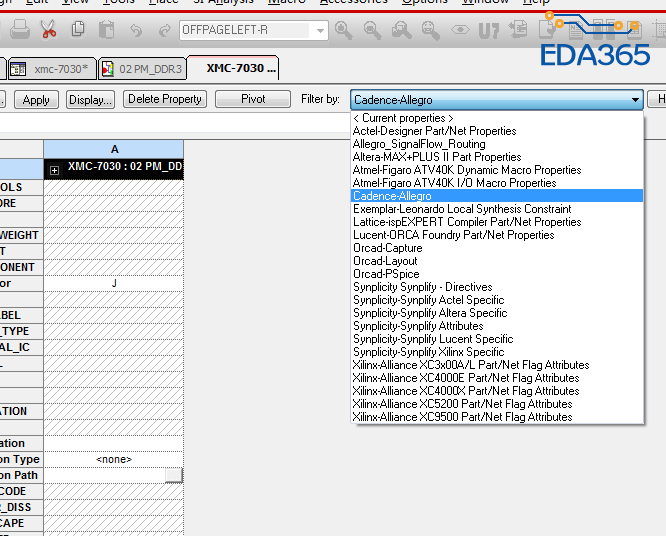Click the Print toolbar icon
The image size is (666, 536).
click(20, 30)
